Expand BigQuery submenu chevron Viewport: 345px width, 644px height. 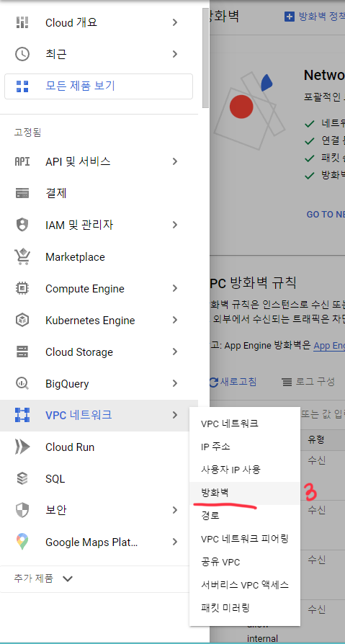[x=175, y=384]
